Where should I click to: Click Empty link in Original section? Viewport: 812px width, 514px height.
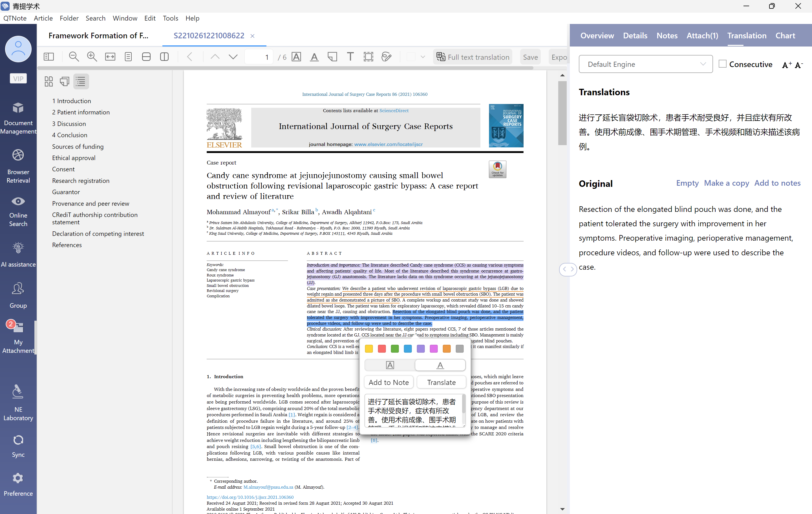687,183
